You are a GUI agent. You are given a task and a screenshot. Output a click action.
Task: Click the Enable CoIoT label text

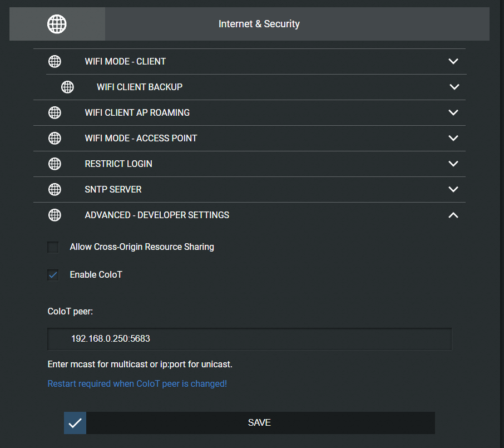96,275
